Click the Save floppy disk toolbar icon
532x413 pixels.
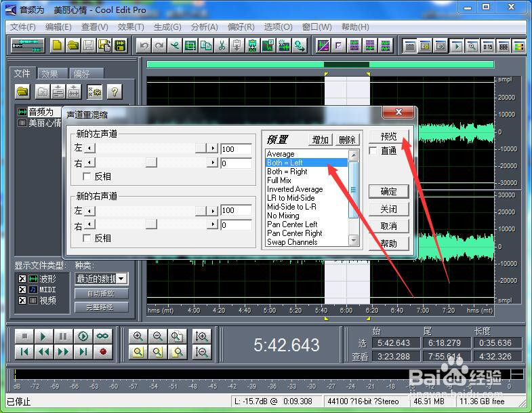(89, 45)
